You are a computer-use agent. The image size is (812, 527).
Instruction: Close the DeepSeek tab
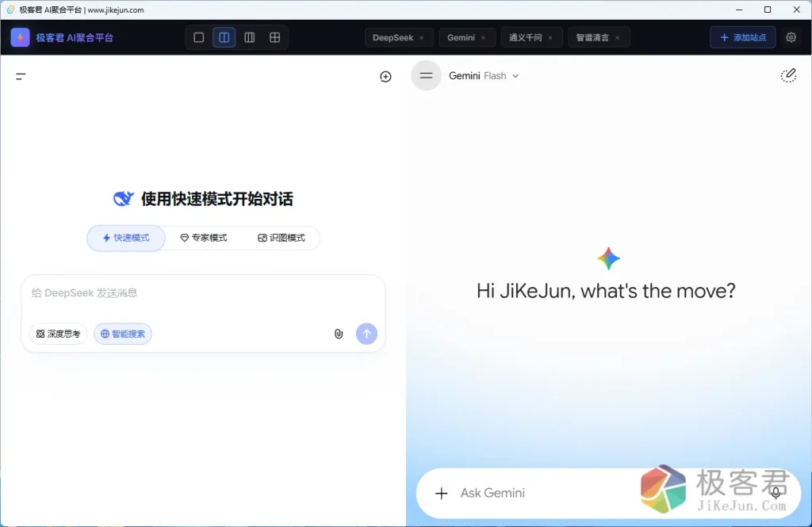[x=422, y=38]
